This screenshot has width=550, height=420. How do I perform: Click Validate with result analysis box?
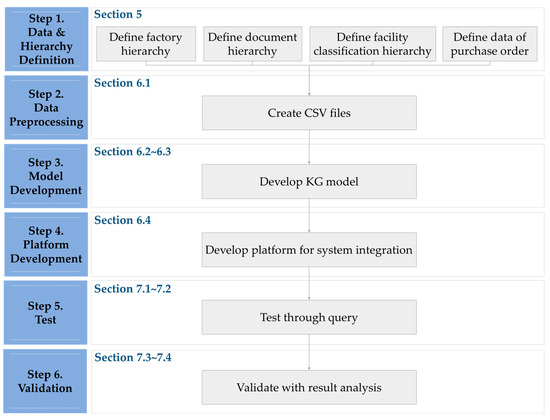click(x=309, y=387)
